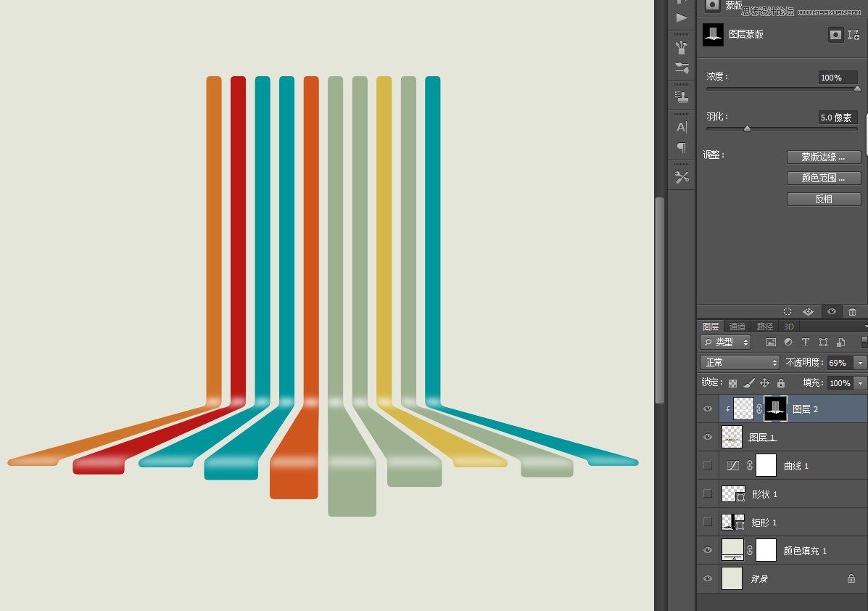Click the 蒙版边缘 button

[824, 157]
